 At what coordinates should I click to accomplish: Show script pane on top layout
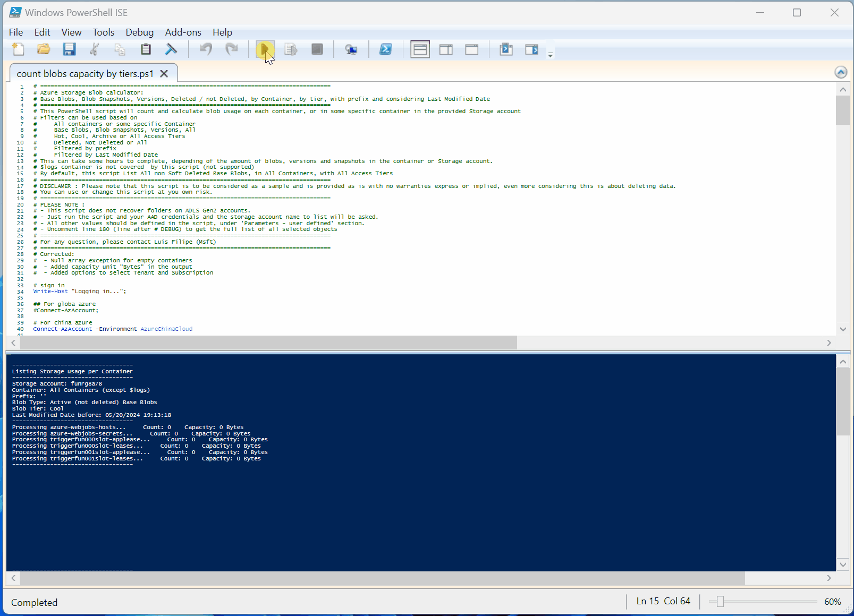420,49
